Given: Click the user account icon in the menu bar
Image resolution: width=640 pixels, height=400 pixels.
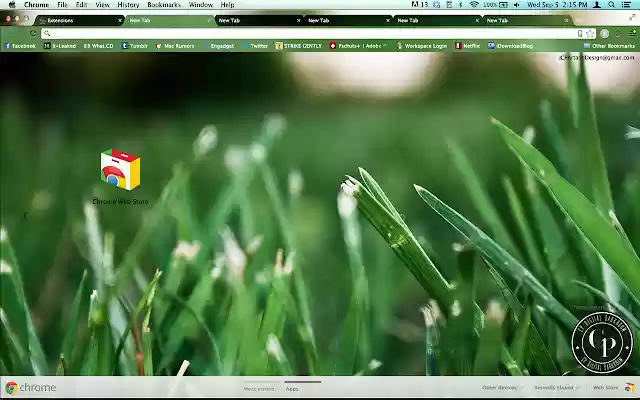Looking at the screenshot, I should pyautogui.click(x=597, y=4).
